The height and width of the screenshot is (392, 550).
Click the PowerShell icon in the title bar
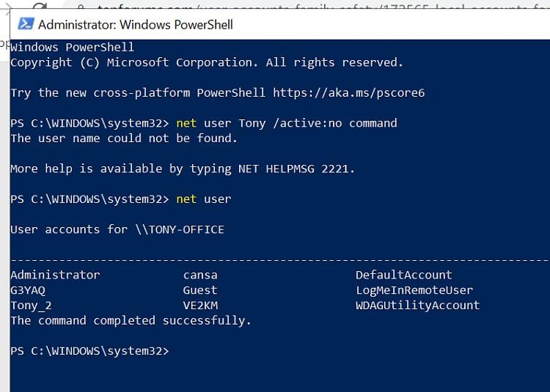(x=25, y=24)
